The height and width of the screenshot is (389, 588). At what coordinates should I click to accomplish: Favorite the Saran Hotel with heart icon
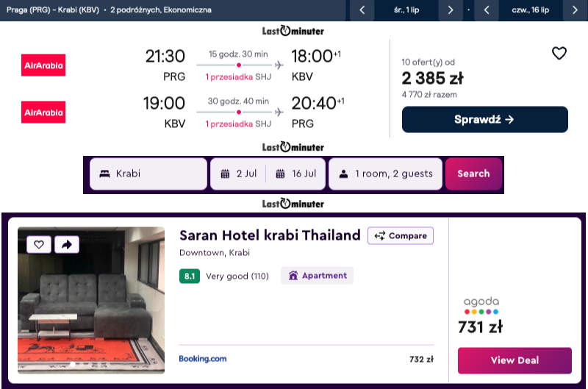(38, 244)
